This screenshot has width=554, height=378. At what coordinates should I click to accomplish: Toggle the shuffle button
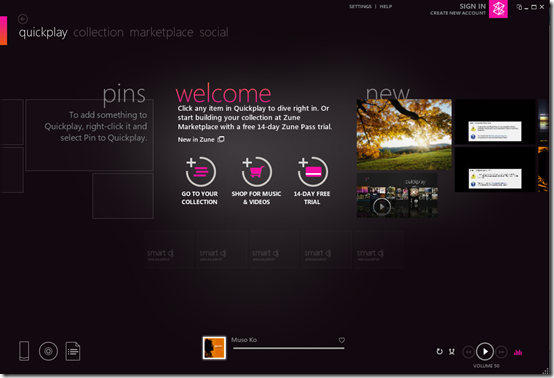coord(452,352)
